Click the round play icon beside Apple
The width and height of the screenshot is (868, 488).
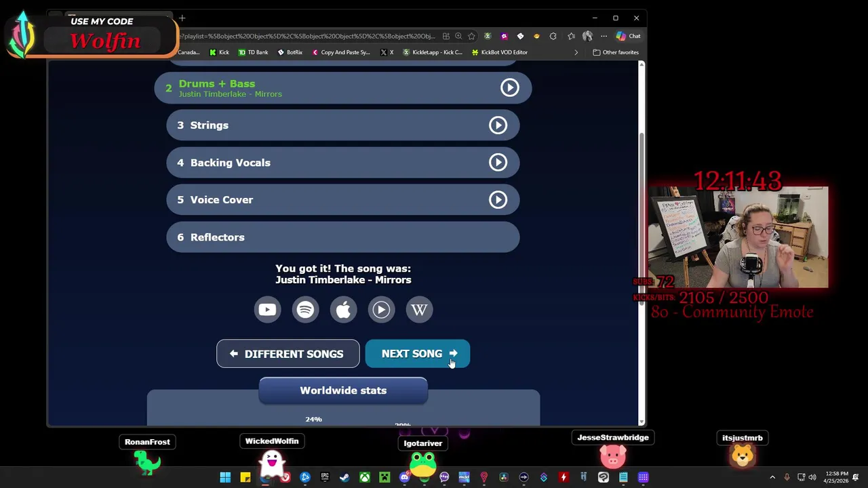coord(381,310)
